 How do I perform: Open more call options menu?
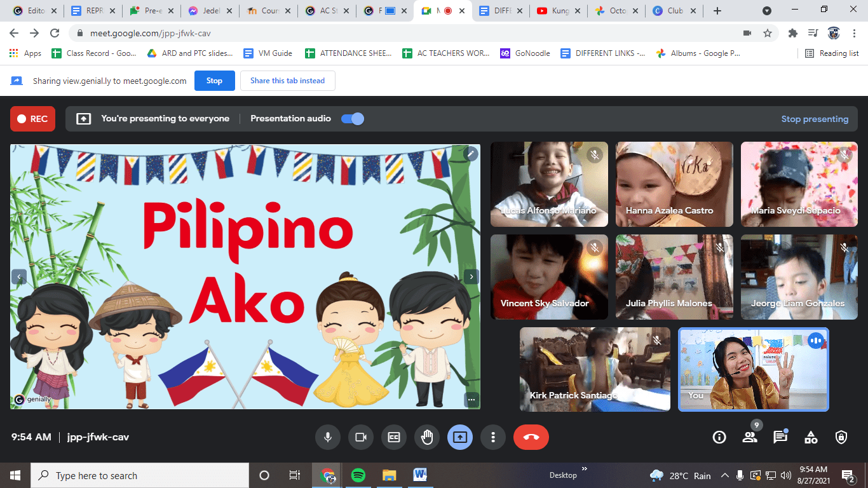[492, 437]
